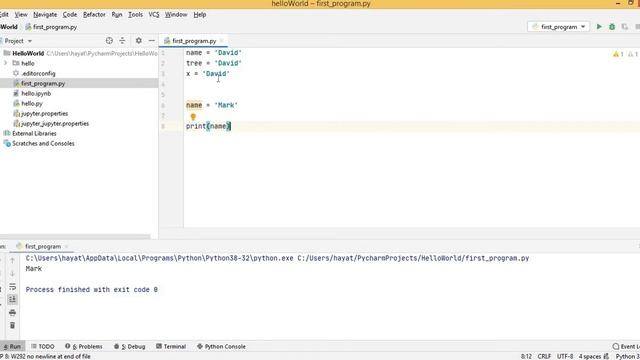Click the yellow lightbulb intention icon in the editor
640x360 pixels.
click(x=193, y=117)
